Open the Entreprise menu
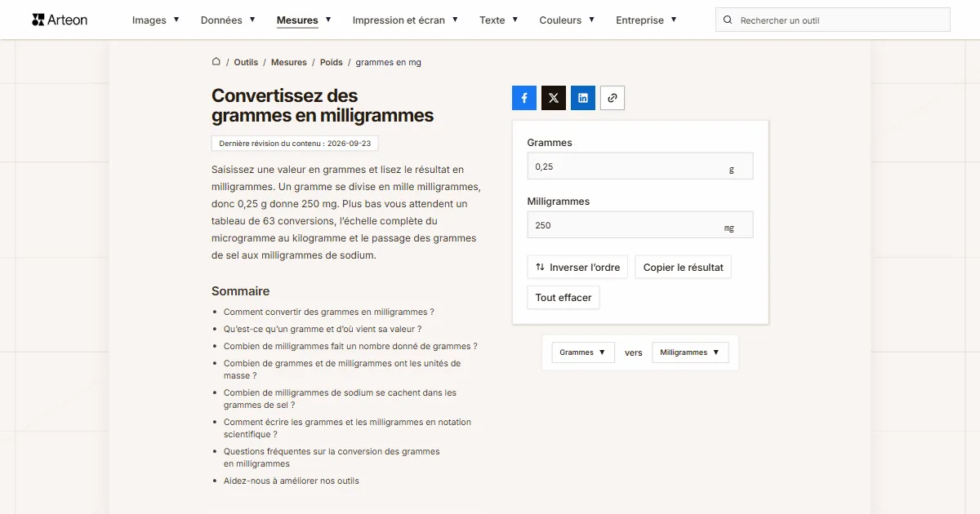Viewport: 980px width, 514px height. (646, 20)
